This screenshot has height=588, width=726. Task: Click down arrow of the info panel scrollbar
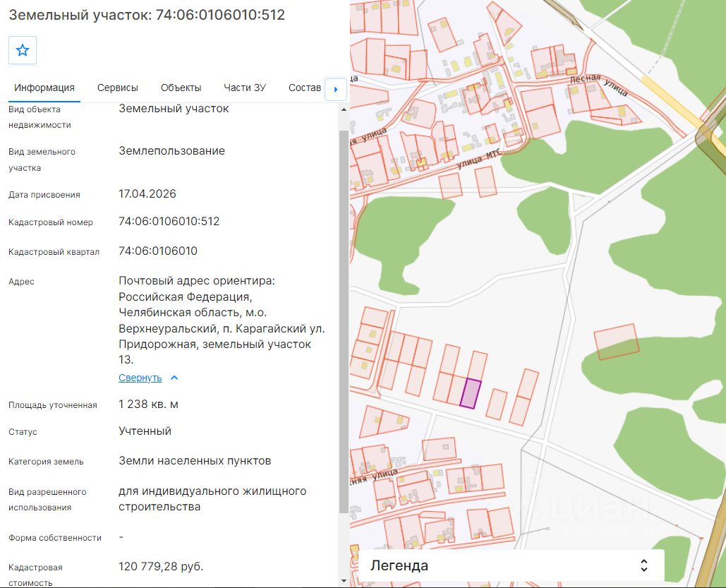point(344,580)
